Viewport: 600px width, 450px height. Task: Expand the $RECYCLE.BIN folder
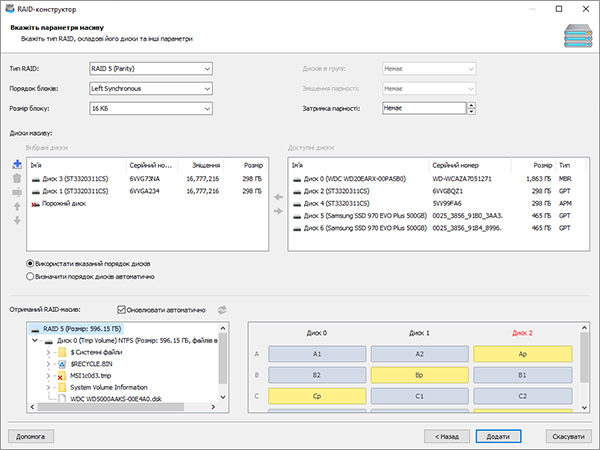click(49, 364)
